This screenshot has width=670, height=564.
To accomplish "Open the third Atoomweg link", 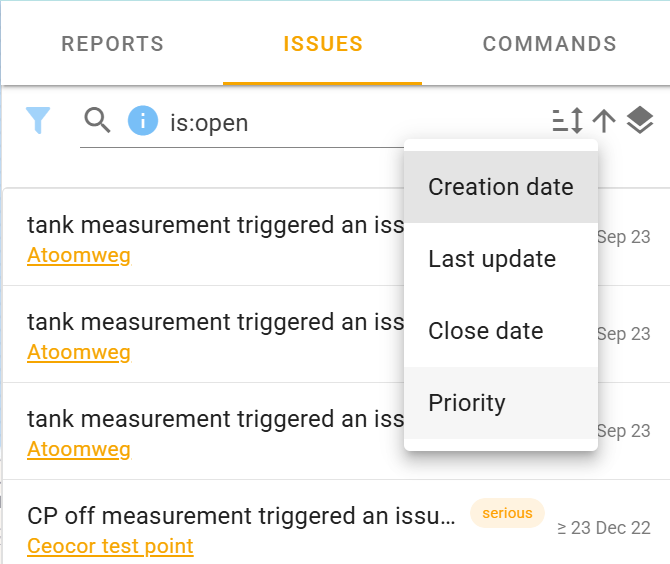I will 78,449.
